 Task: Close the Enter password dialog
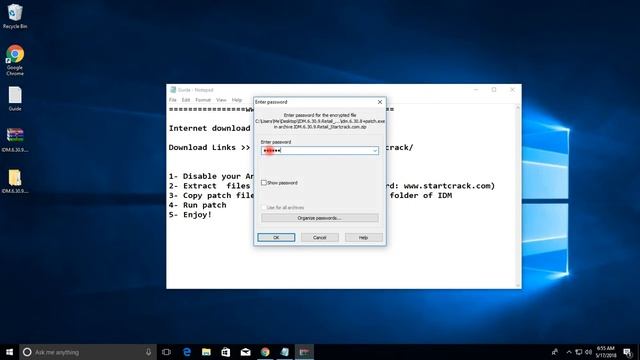380,102
